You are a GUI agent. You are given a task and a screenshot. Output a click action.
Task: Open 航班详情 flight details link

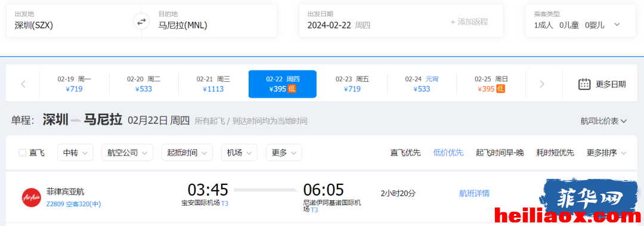(x=474, y=193)
